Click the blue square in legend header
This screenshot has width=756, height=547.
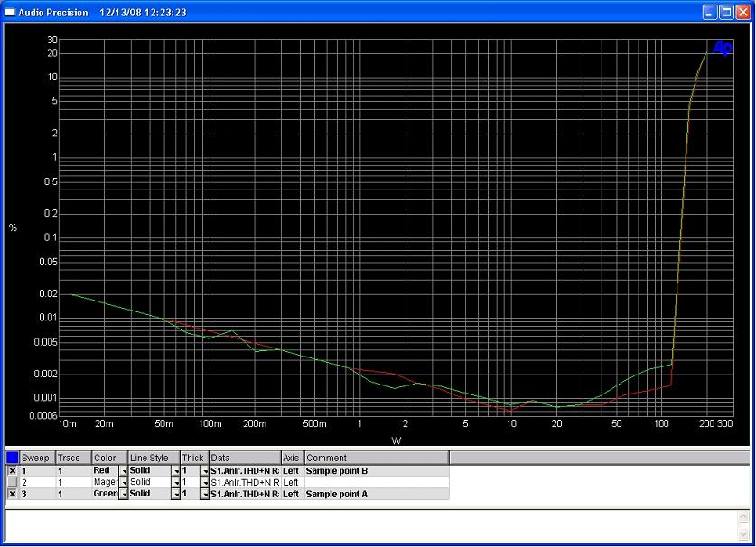coord(12,459)
